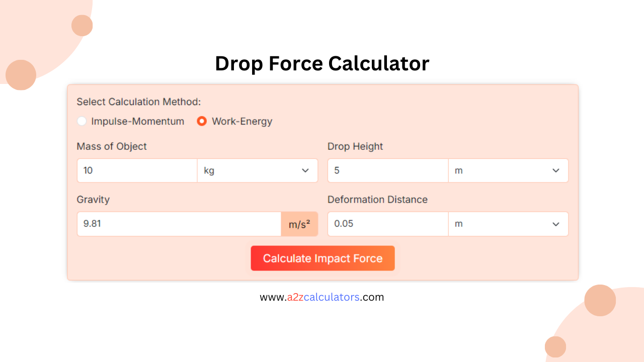Click the Drop Force Calculator heading
Viewport: 644px width, 362px height.
point(322,63)
